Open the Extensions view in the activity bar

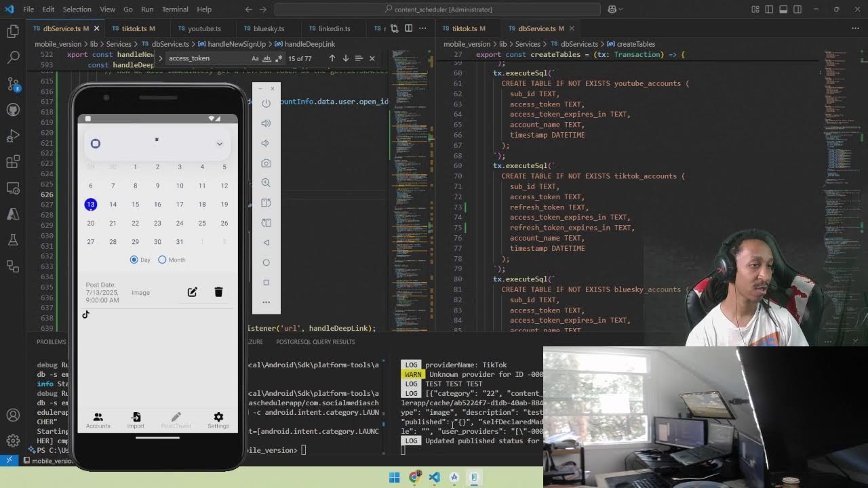13,161
